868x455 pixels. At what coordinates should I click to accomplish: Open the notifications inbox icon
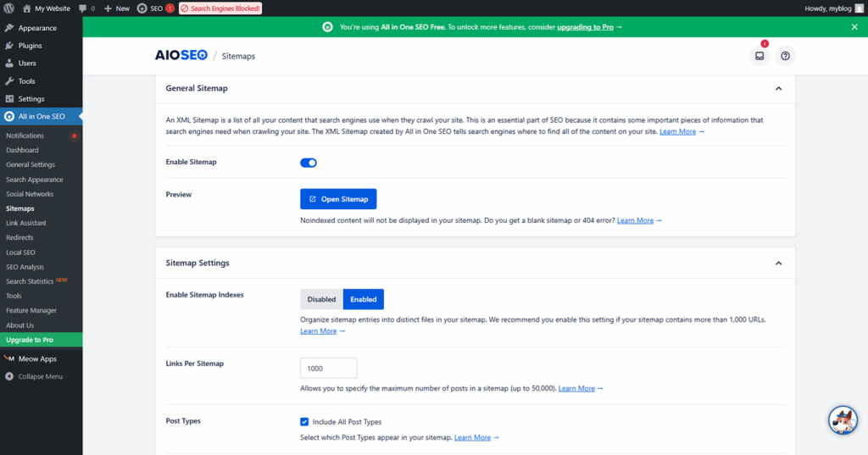759,56
